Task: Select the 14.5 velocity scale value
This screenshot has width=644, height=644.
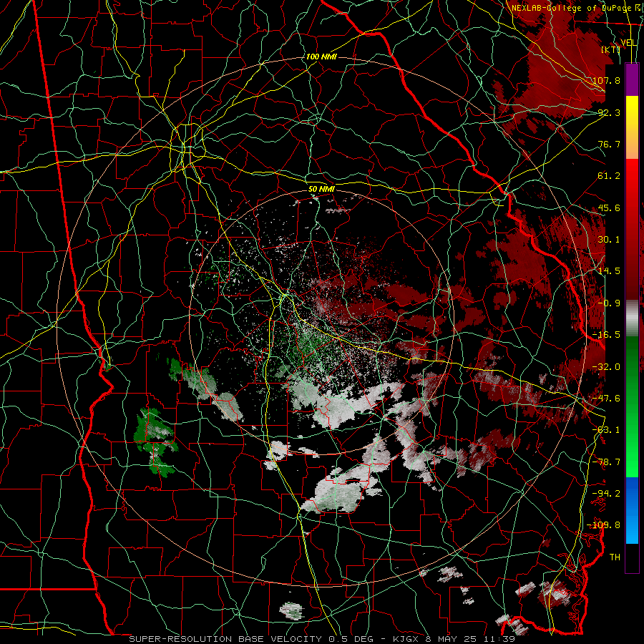Action: coord(609,271)
